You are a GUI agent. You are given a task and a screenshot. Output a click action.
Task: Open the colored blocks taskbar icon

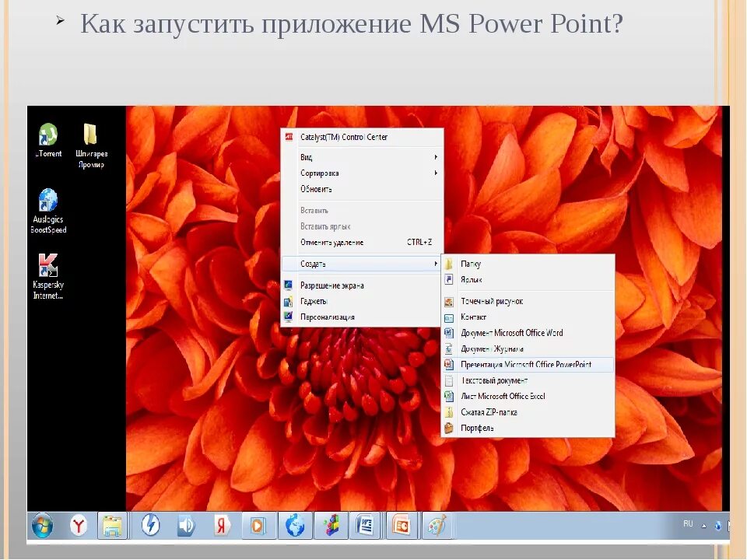[x=331, y=526]
